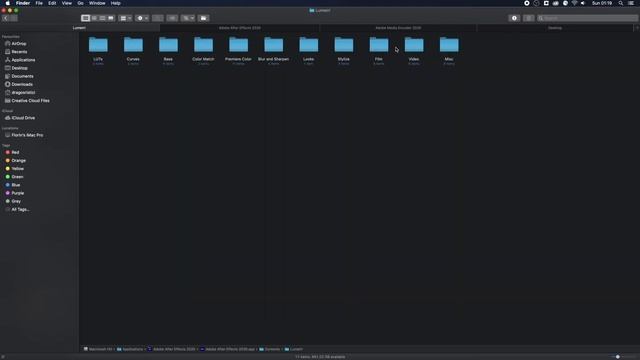Open the Curves folder

[x=133, y=45]
